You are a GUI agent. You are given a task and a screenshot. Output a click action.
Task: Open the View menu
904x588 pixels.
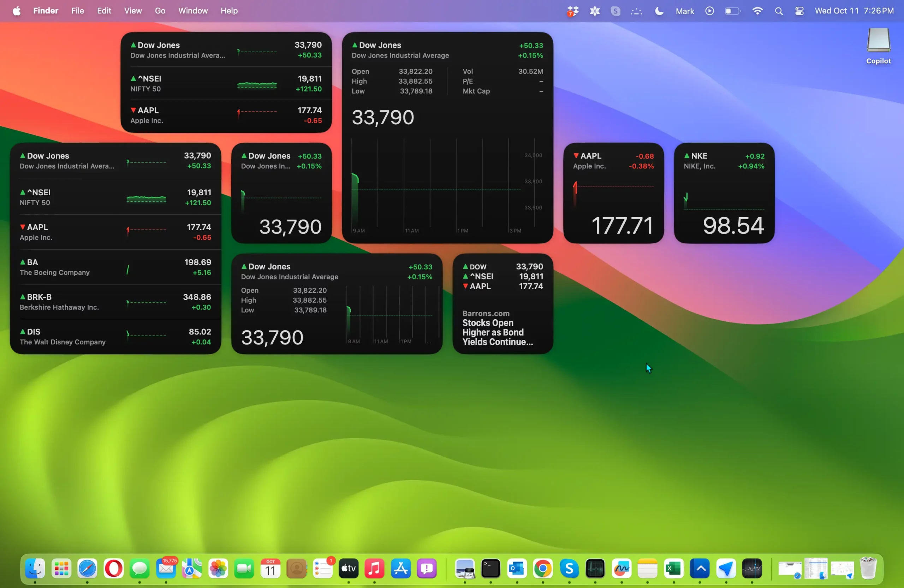(133, 11)
